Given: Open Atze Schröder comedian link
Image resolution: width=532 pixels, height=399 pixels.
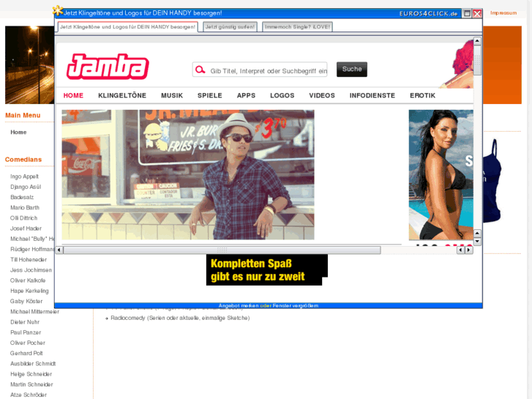Looking at the screenshot, I should pyautogui.click(x=29, y=395).
